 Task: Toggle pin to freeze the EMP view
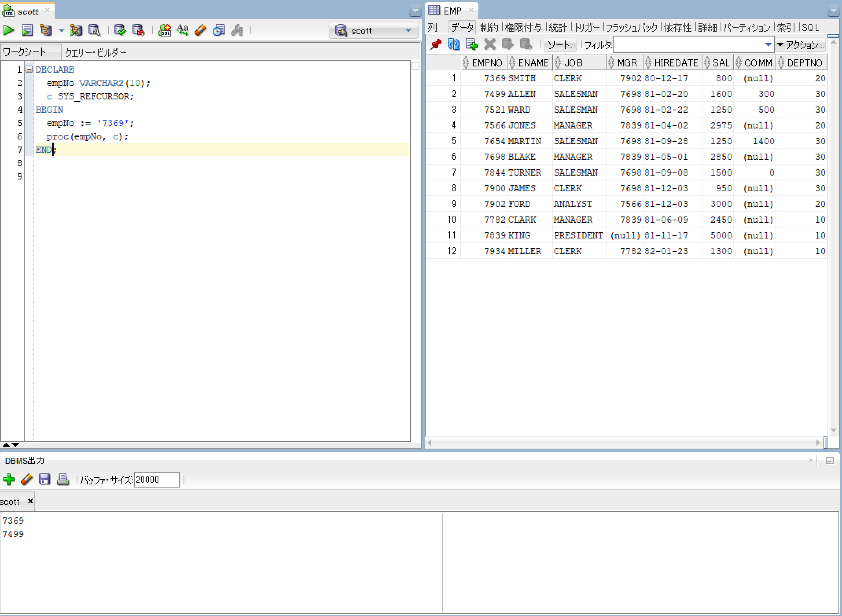[x=436, y=44]
